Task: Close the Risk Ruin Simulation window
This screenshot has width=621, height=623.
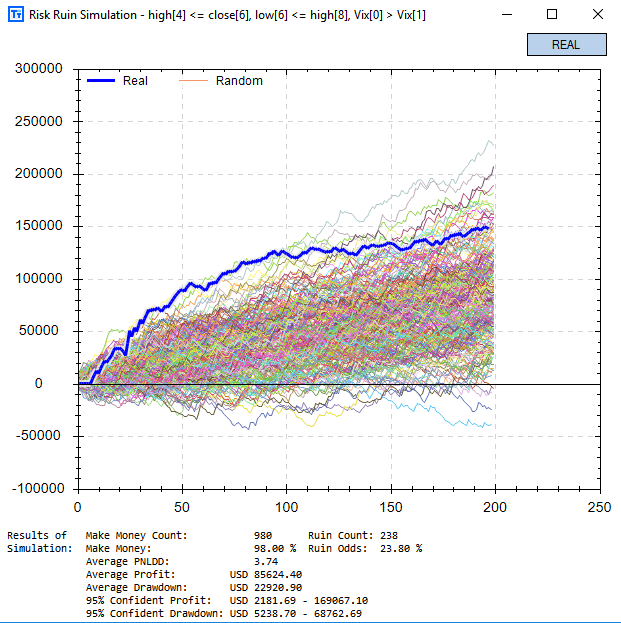Action: click(597, 15)
